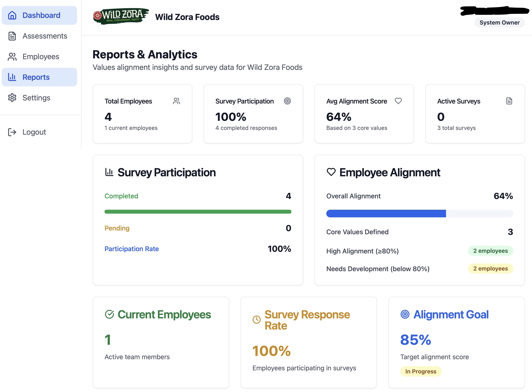Click the Assessments document icon in sidebar
The image size is (532, 392).
click(x=12, y=36)
